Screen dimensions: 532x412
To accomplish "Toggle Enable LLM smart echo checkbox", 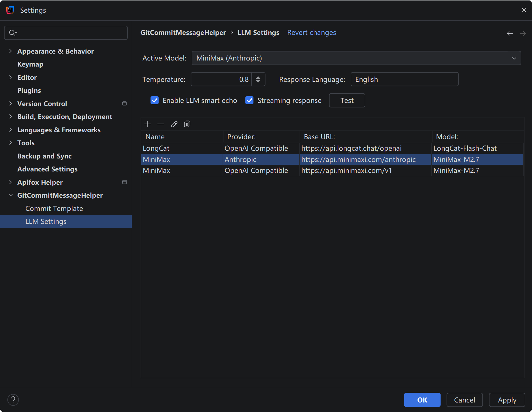I will [x=155, y=100].
